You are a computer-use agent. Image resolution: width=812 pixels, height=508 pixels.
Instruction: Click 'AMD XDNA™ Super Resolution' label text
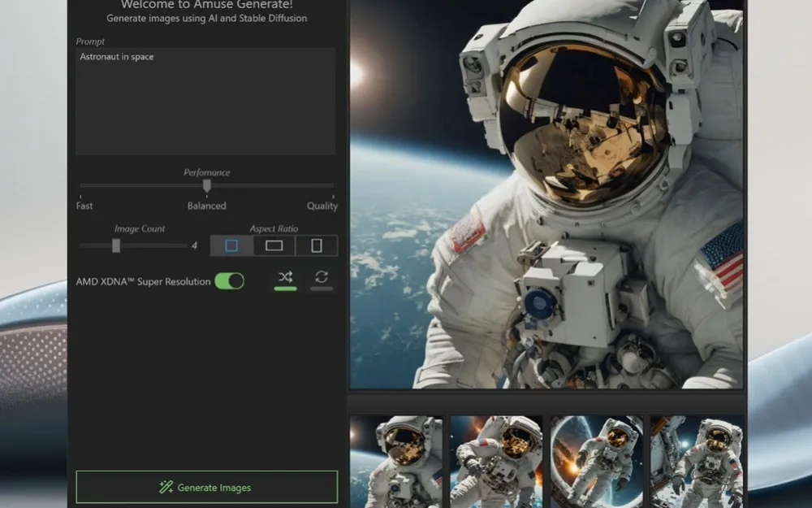pyautogui.click(x=144, y=281)
